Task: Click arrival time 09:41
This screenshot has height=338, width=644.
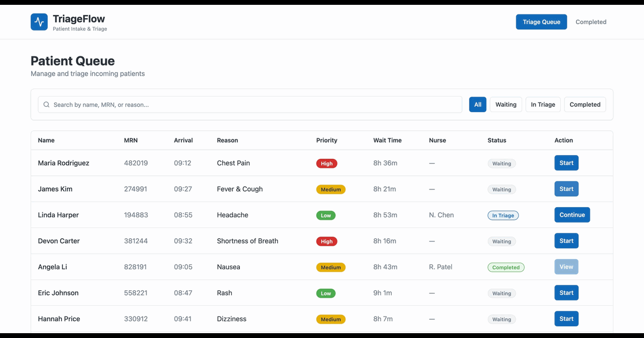Action: coord(183,319)
